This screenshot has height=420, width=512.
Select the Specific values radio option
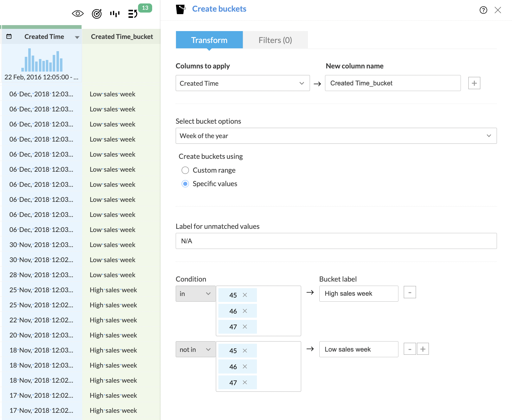185,184
